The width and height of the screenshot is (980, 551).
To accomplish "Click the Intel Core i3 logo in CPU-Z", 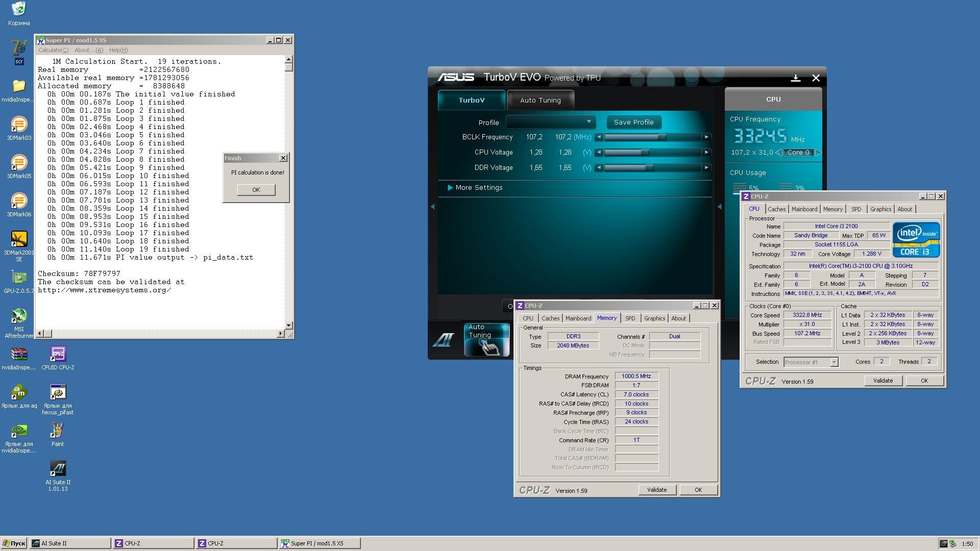I will point(916,239).
